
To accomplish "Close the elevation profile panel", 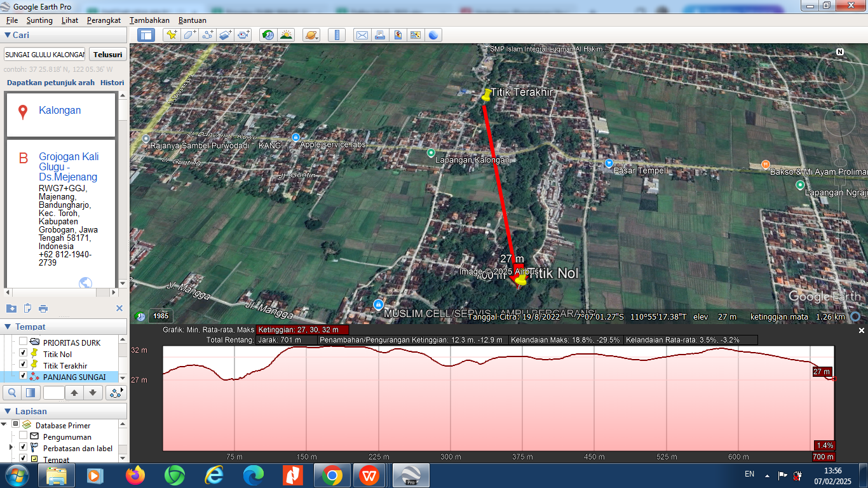I will (862, 330).
